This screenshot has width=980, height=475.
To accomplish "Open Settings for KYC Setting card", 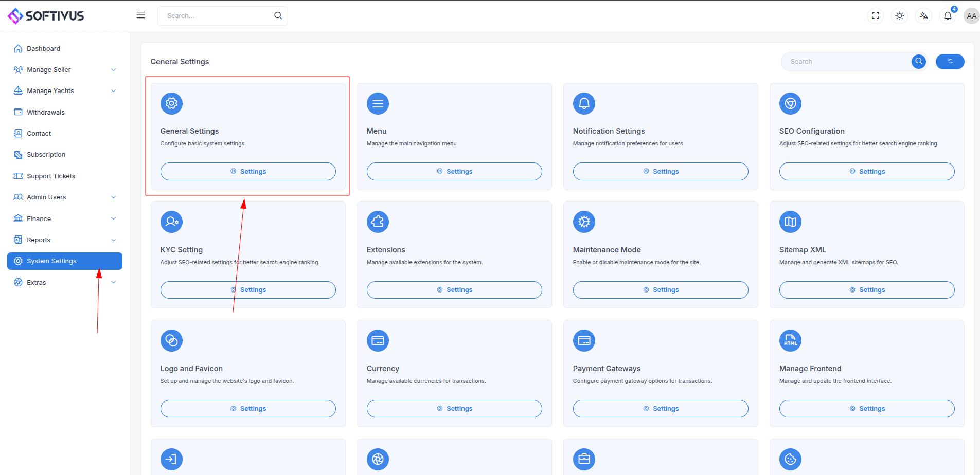I will (248, 290).
